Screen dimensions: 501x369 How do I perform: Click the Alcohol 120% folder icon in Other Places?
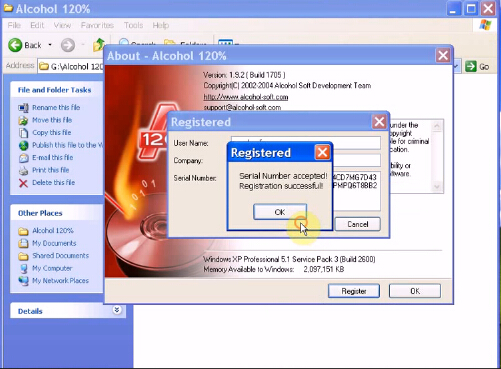tap(23, 231)
